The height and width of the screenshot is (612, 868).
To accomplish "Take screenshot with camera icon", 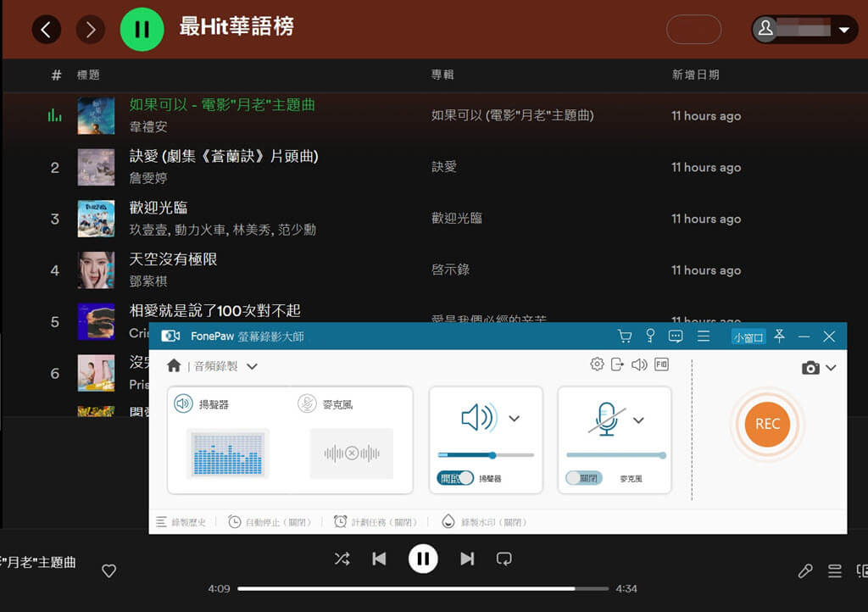I will tap(810, 368).
